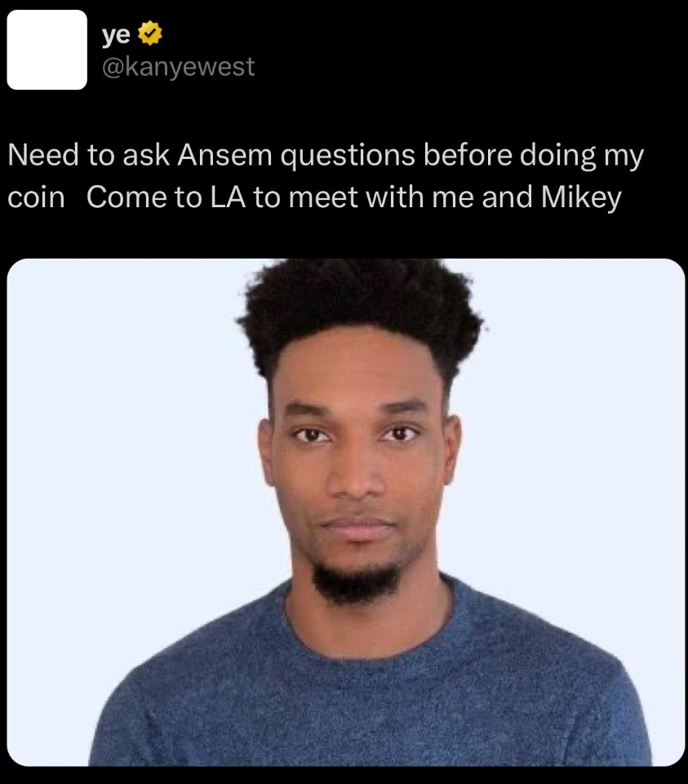Click the word "doing" in the tweet

(x=558, y=156)
